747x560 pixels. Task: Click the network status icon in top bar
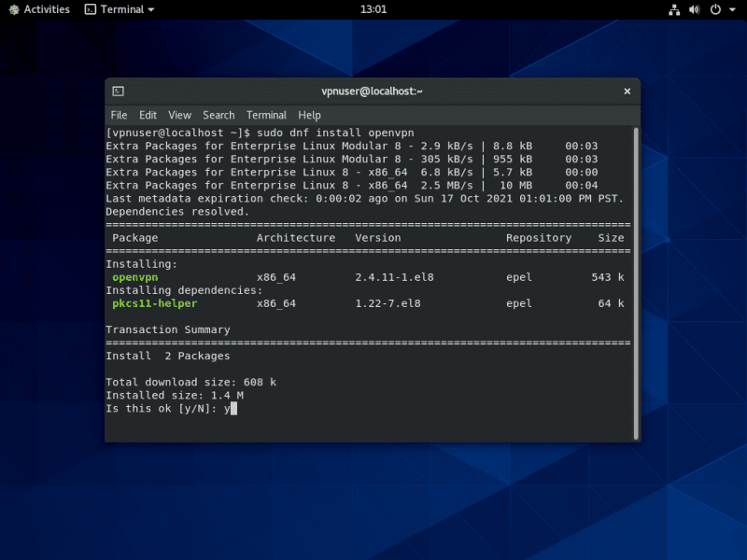pyautogui.click(x=674, y=9)
